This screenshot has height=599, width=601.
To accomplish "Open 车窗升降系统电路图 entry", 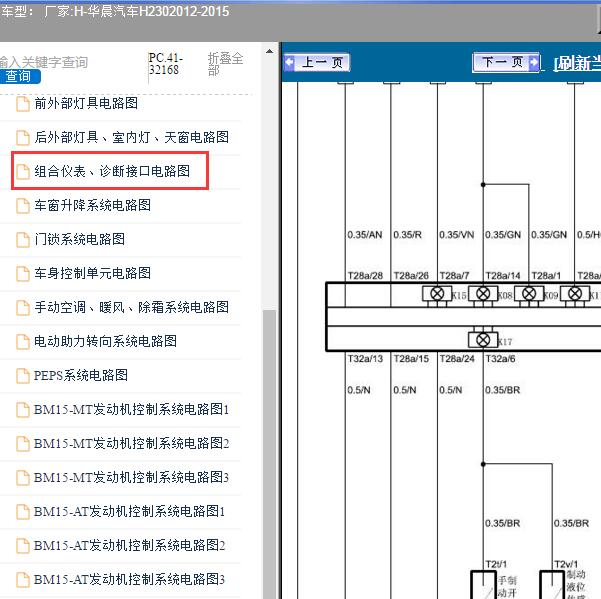I will (x=92, y=205).
